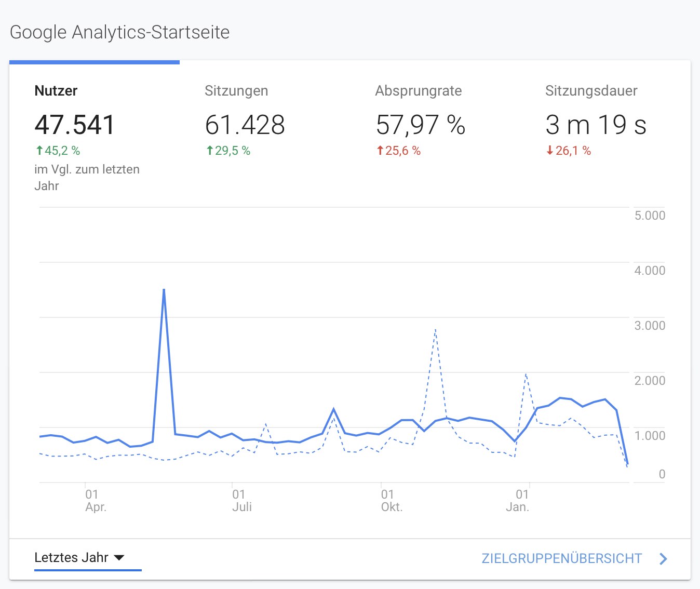Switch to the Sitzungen metric tab

(x=236, y=91)
